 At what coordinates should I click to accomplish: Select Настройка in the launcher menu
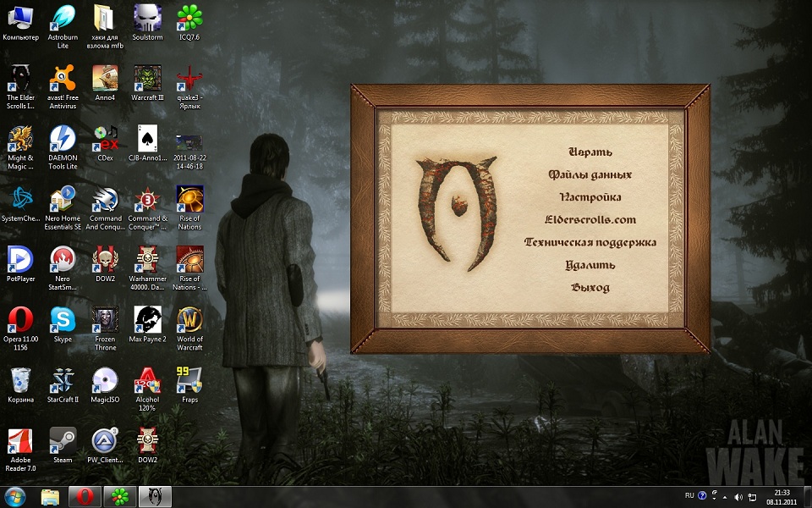coord(590,197)
